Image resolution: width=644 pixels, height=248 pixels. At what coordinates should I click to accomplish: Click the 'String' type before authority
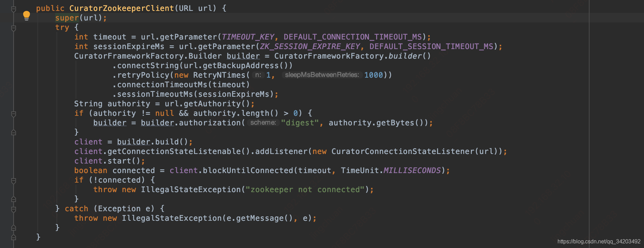(x=88, y=104)
